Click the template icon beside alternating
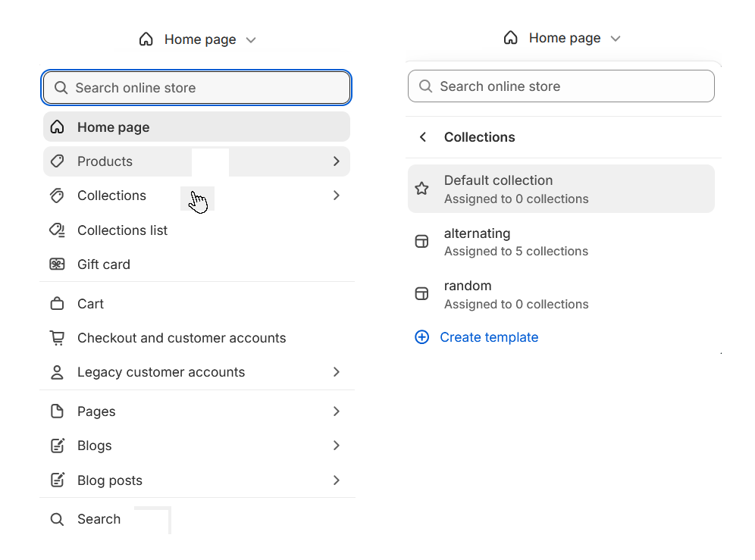Screen dimensions: 755x560 coord(421,241)
